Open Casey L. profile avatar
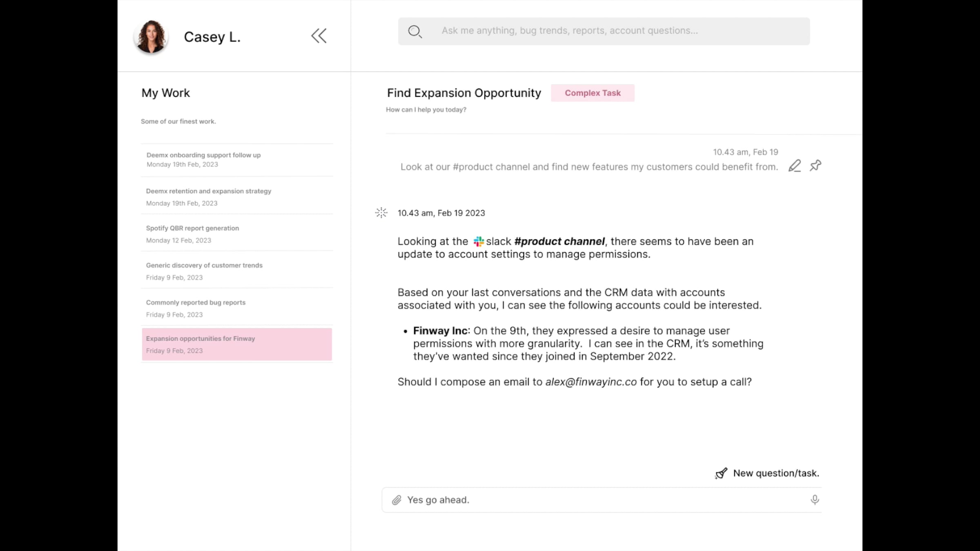 coord(151,37)
